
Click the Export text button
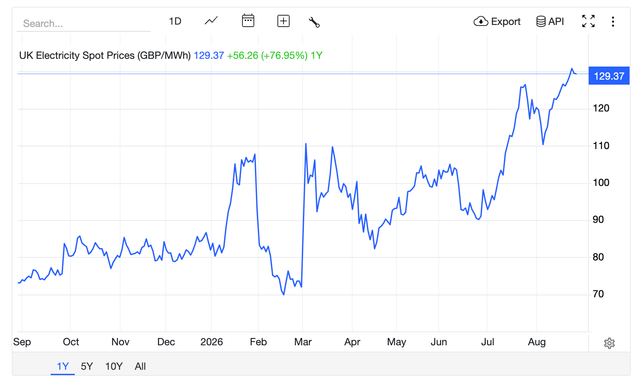[x=505, y=21]
